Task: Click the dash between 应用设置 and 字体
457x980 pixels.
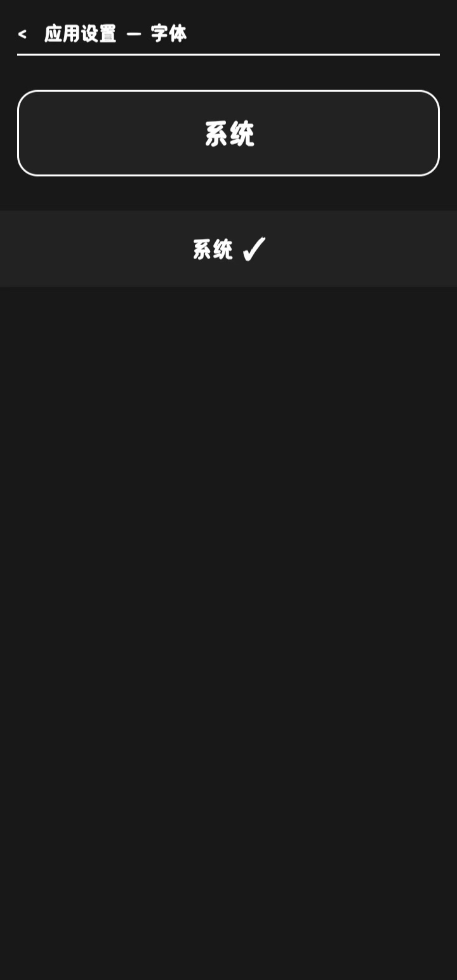Action: [x=134, y=34]
